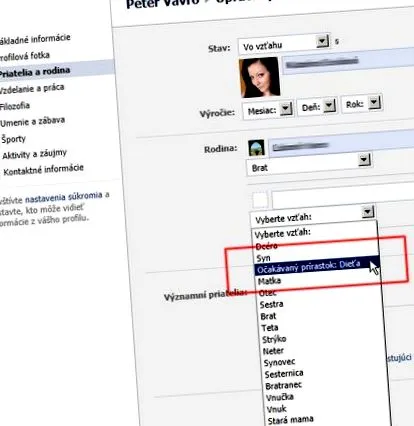Click the partner profile photo thumbnail

259,77
